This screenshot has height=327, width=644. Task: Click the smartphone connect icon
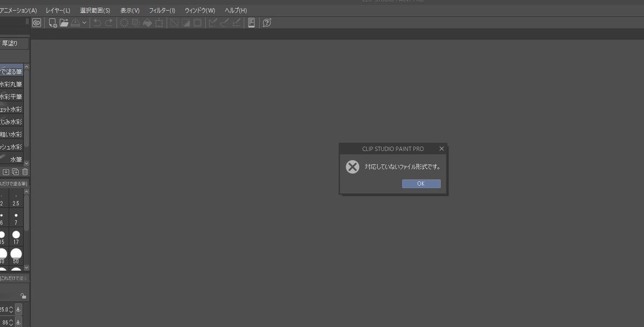click(x=251, y=23)
